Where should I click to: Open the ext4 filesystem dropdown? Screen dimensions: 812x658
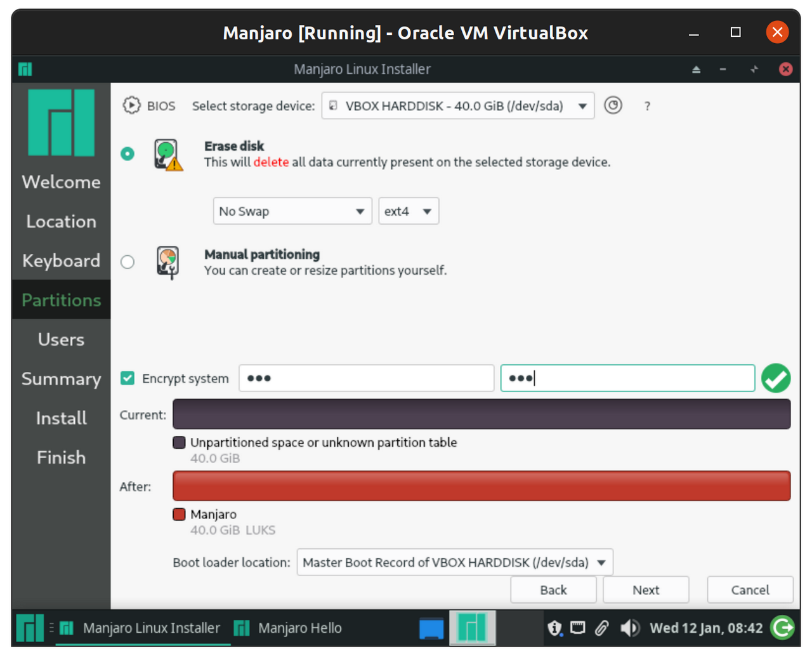(x=408, y=211)
